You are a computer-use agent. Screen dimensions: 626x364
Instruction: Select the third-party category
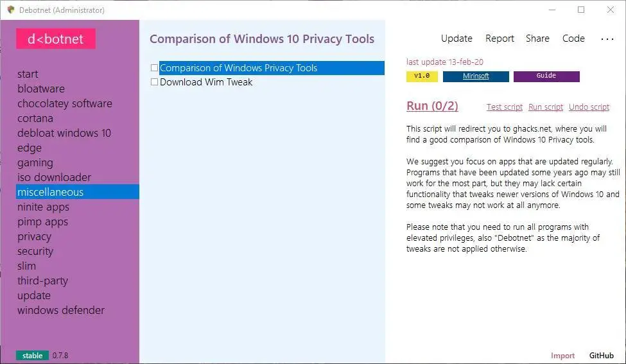click(42, 281)
